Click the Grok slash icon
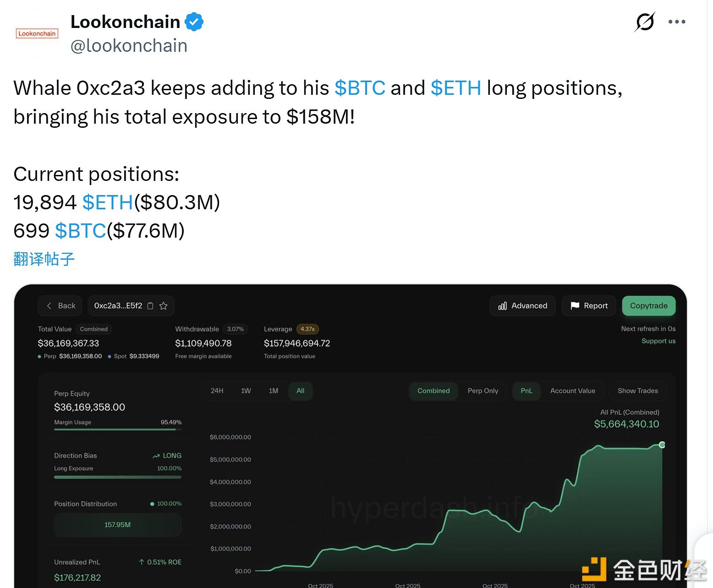 pos(645,22)
